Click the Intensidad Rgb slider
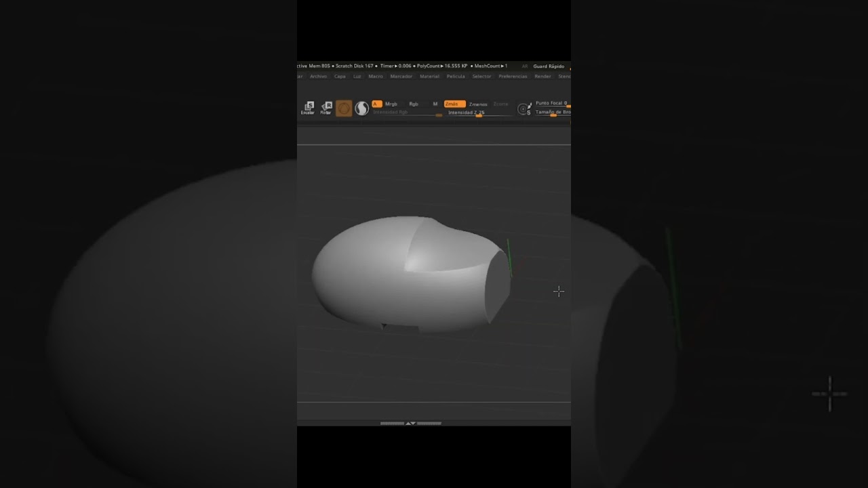Viewport: 868px width, 488px height. tap(406, 113)
